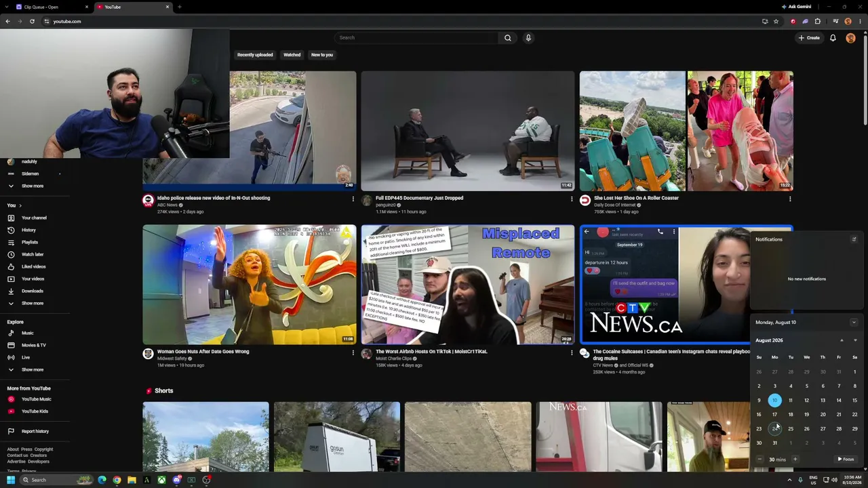Open the ABC News channel link
Viewport: 868px width, 488px height.
[x=167, y=205]
